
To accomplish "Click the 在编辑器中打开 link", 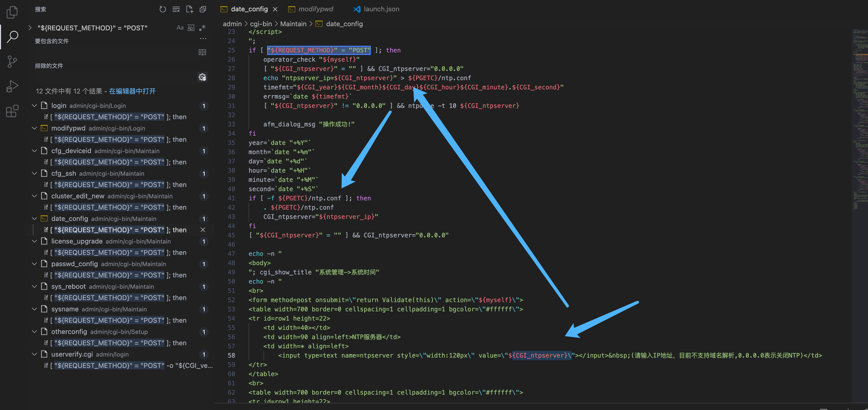I will [132, 91].
